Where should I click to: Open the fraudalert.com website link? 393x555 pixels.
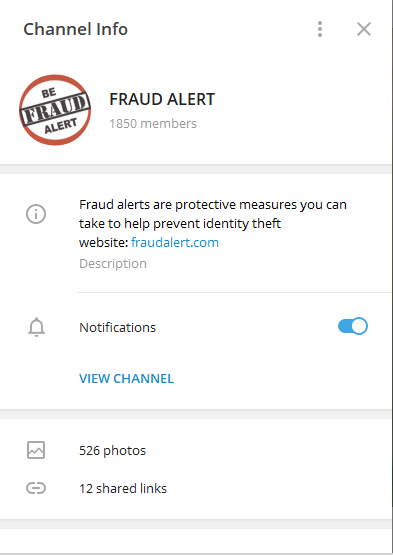pyautogui.click(x=175, y=242)
